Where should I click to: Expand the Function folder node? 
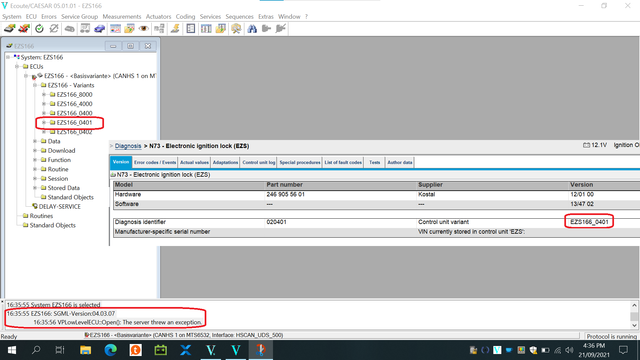click(x=35, y=160)
